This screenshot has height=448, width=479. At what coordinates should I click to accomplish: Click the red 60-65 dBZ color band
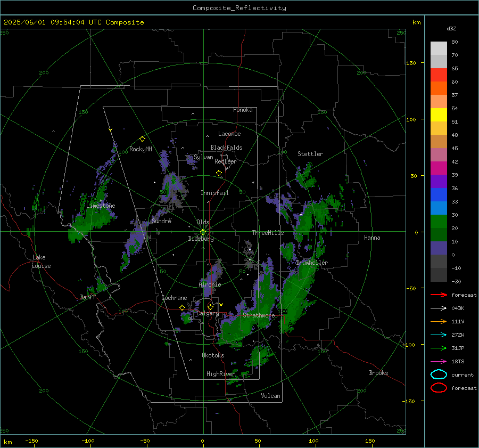(439, 75)
